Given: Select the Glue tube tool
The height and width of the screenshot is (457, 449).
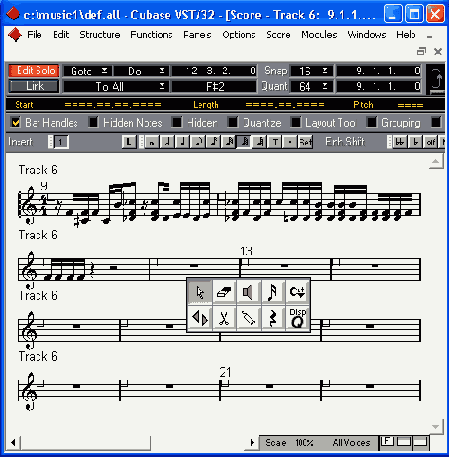Looking at the screenshot, I should click(x=248, y=318).
